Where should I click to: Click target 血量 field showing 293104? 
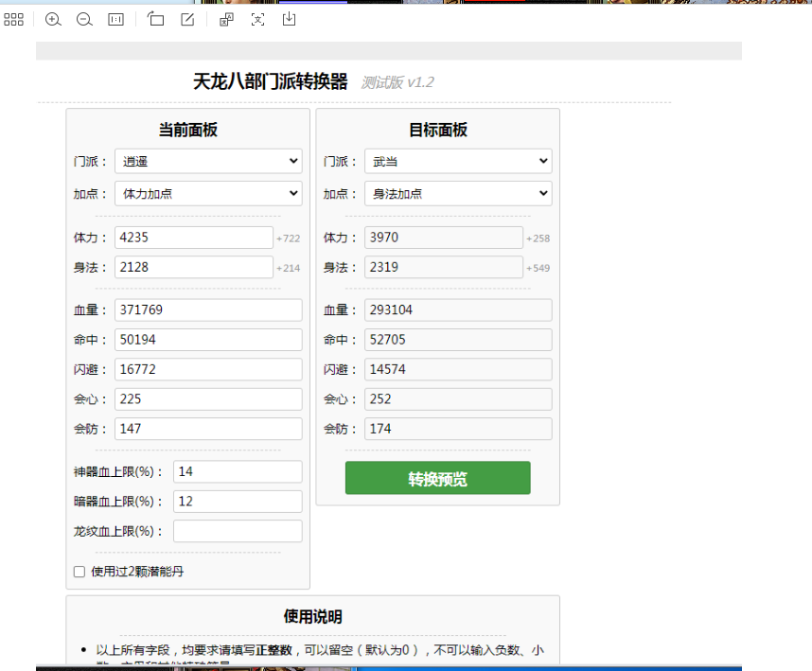click(x=458, y=309)
